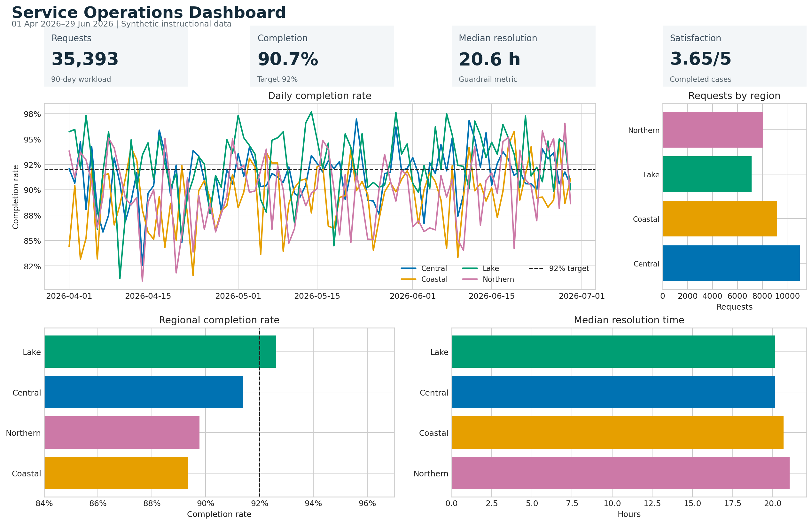Click the Median resolution value 20.6 h
The image size is (812, 524).
tap(489, 59)
